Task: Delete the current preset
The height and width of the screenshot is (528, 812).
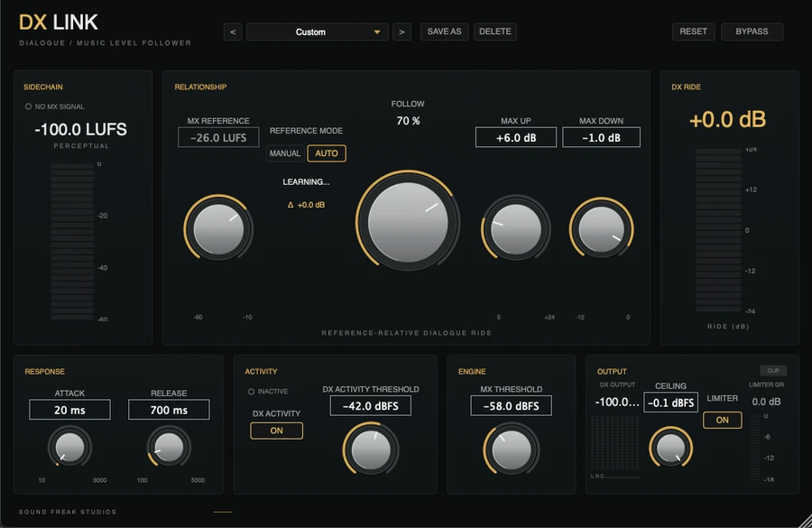Action: click(495, 32)
